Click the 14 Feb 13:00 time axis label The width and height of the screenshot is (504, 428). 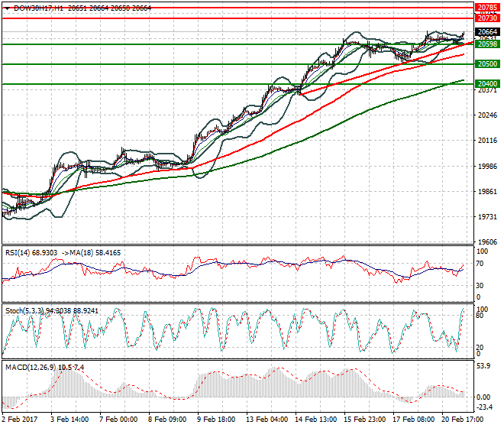(x=316, y=420)
